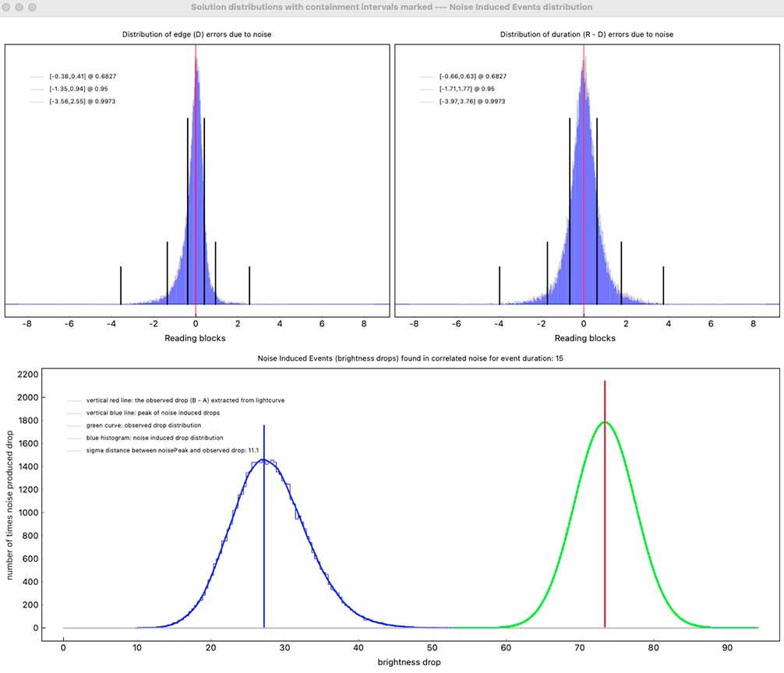Screen dimensions: 784x673
Task: Click the 'brightness drop' x-axis label
Action: tap(409, 662)
